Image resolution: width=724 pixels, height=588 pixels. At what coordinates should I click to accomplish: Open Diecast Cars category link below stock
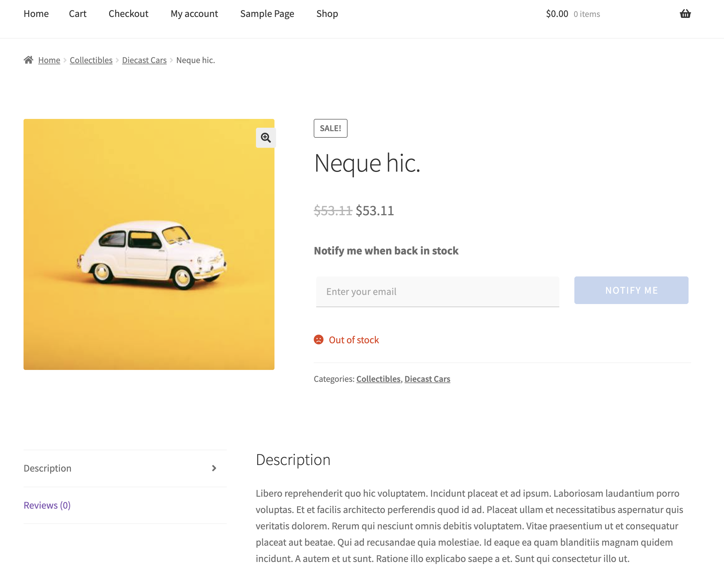(x=427, y=379)
